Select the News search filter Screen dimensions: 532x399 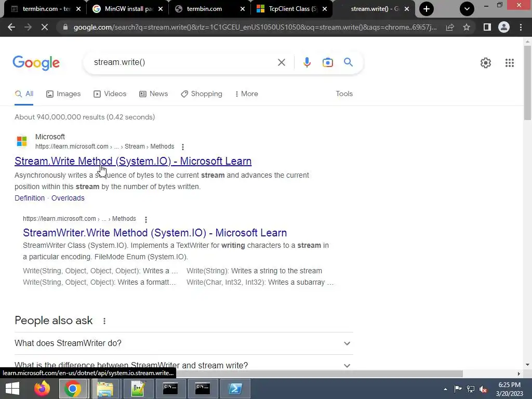pos(153,94)
